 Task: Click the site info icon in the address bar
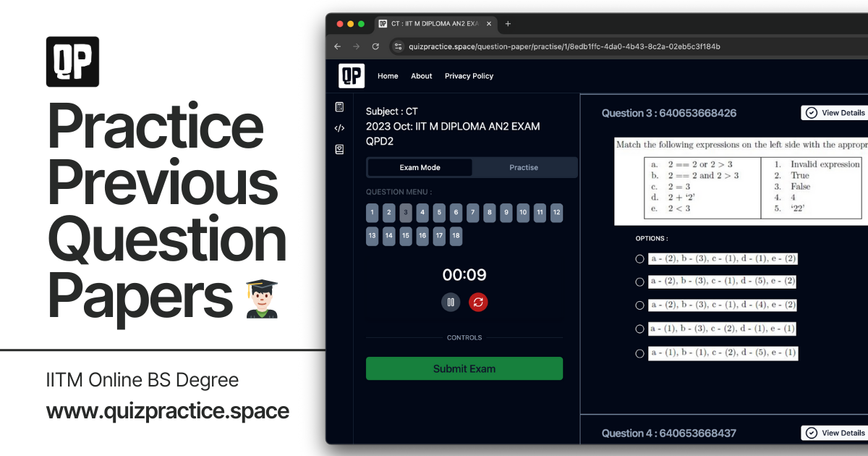pyautogui.click(x=396, y=46)
